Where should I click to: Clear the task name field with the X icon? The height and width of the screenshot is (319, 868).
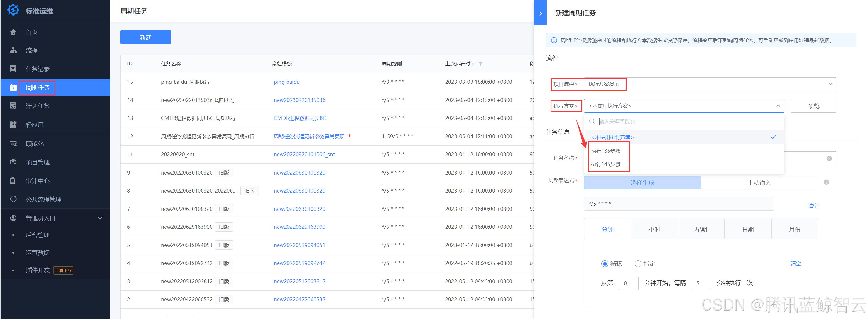(829, 159)
